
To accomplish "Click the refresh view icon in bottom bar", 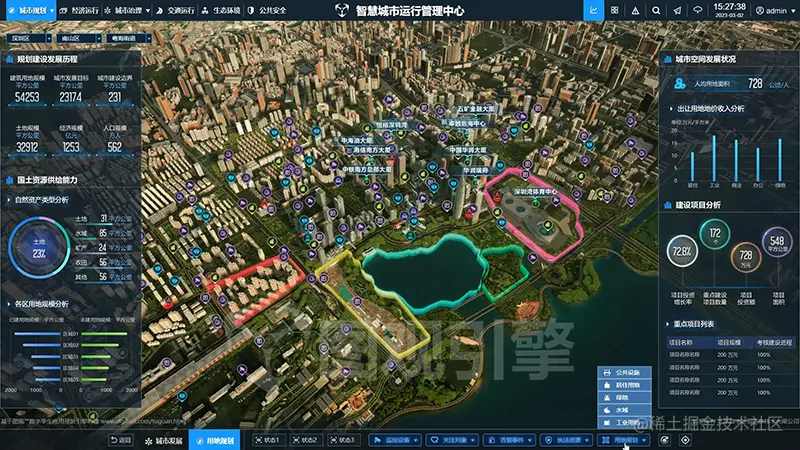I will tap(664, 440).
